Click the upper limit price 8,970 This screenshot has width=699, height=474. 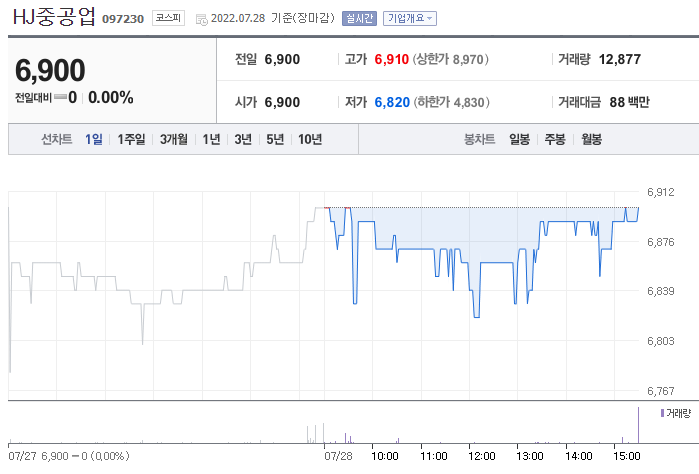click(468, 59)
